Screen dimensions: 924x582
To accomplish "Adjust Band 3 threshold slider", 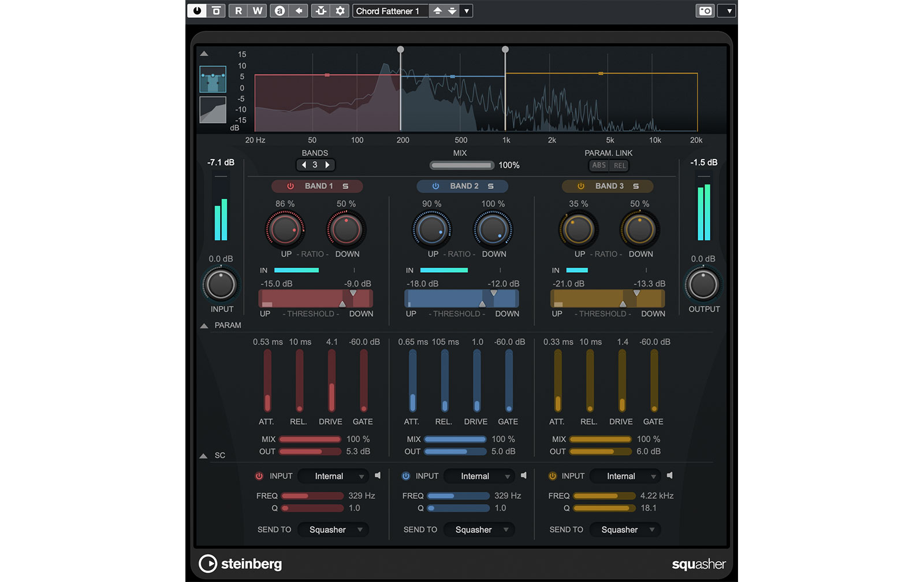I will coord(607,299).
